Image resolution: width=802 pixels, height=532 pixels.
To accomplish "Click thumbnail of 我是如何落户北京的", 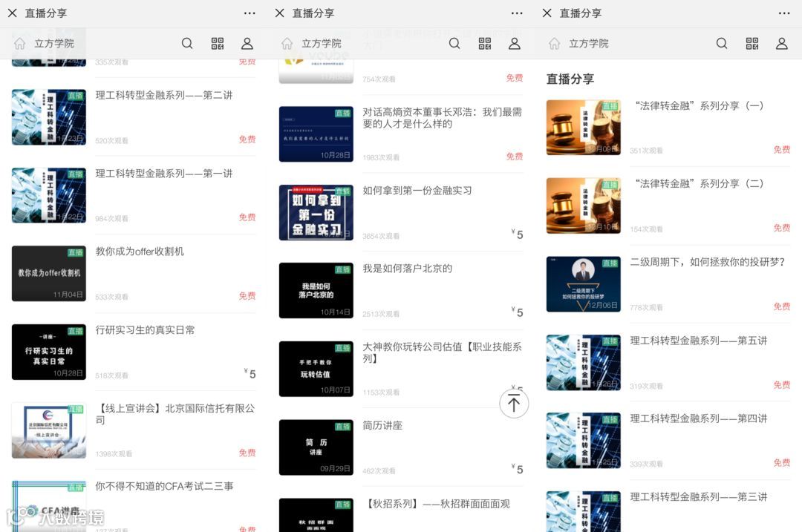I will pyautogui.click(x=316, y=290).
